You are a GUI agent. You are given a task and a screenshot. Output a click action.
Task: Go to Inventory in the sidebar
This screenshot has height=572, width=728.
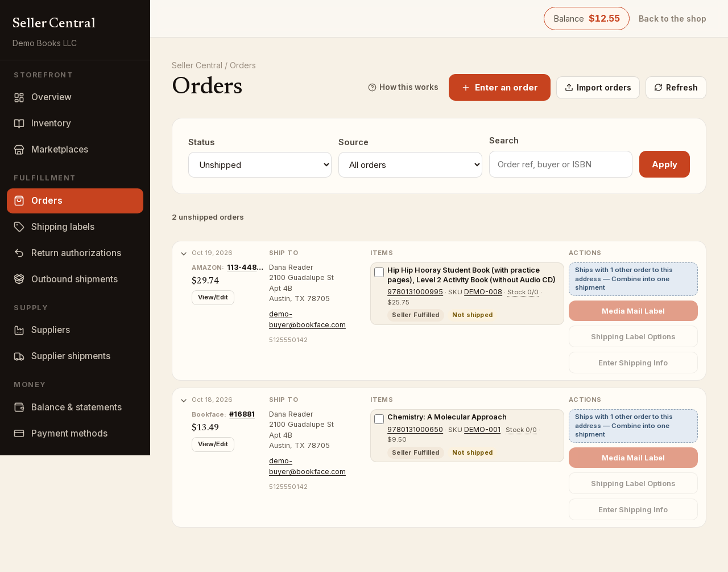click(x=75, y=124)
